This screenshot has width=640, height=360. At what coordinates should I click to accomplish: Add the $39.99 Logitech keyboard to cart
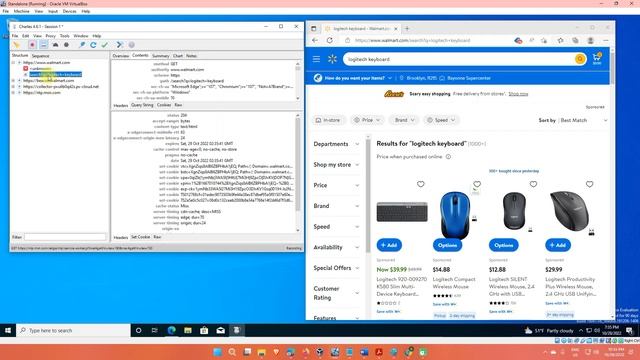pos(389,245)
